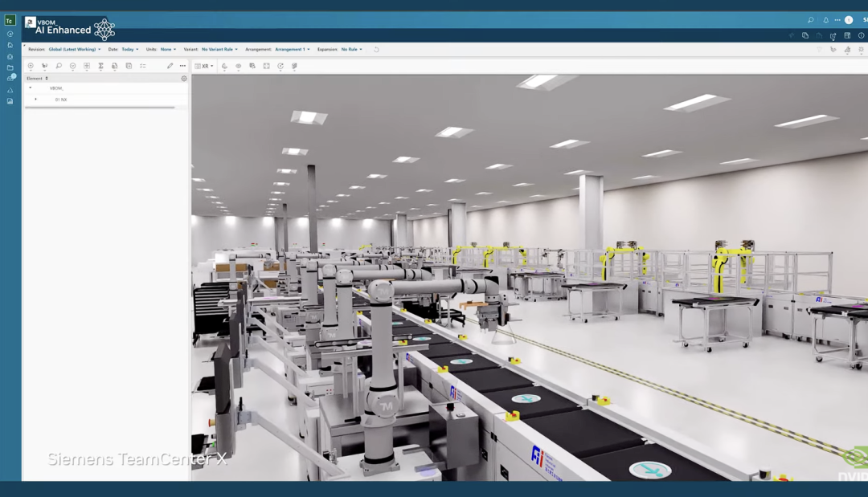Click the circled chevron icon in BOM toolbar
868x497 pixels.
click(x=72, y=66)
